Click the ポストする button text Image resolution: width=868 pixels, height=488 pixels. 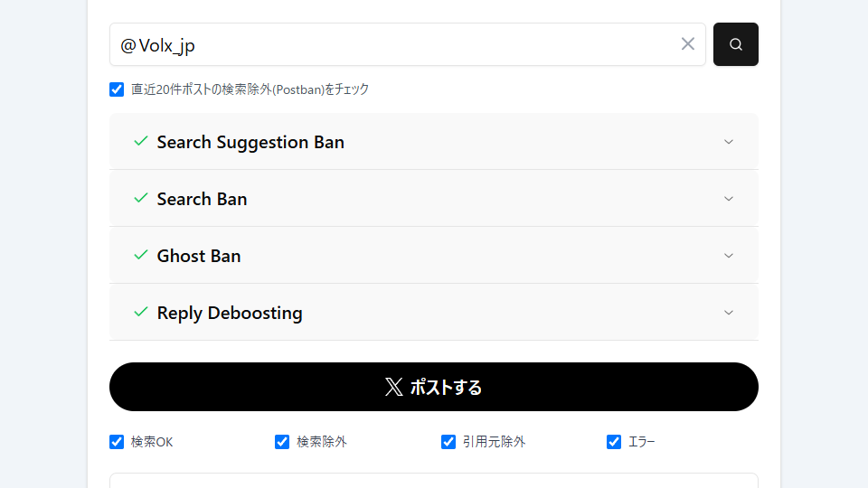pyautogui.click(x=446, y=388)
